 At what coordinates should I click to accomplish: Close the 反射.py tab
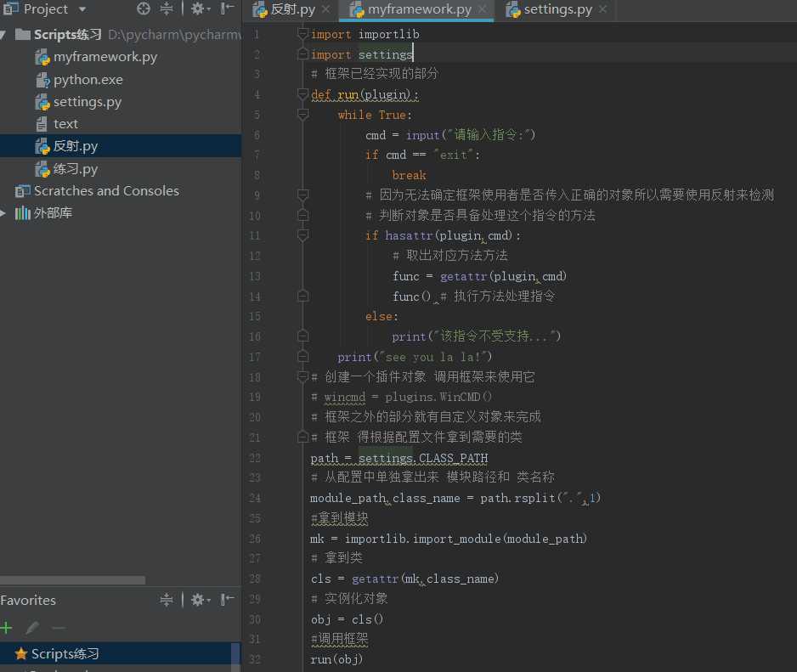pos(325,9)
